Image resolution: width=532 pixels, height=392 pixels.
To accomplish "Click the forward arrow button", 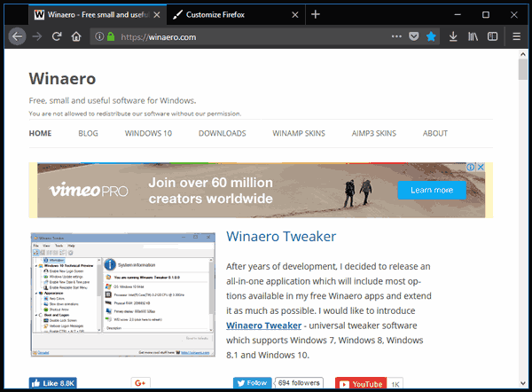I will pyautogui.click(x=37, y=36).
